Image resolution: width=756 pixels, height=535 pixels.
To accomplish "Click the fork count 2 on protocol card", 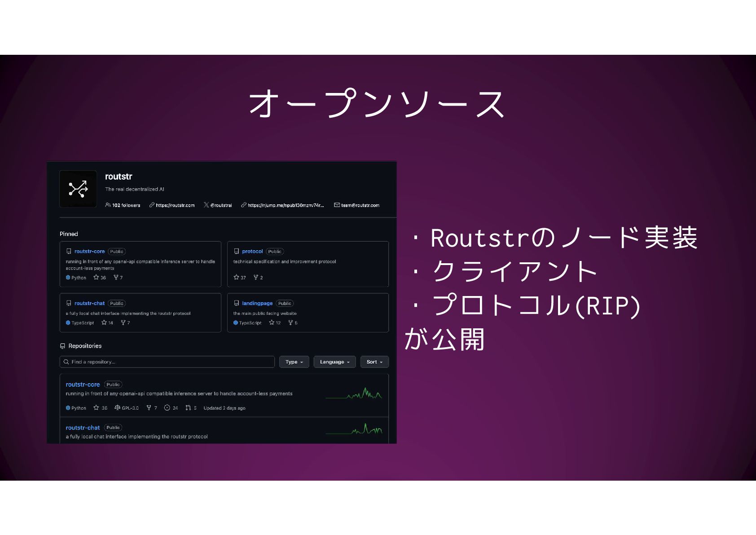I will pos(258,278).
